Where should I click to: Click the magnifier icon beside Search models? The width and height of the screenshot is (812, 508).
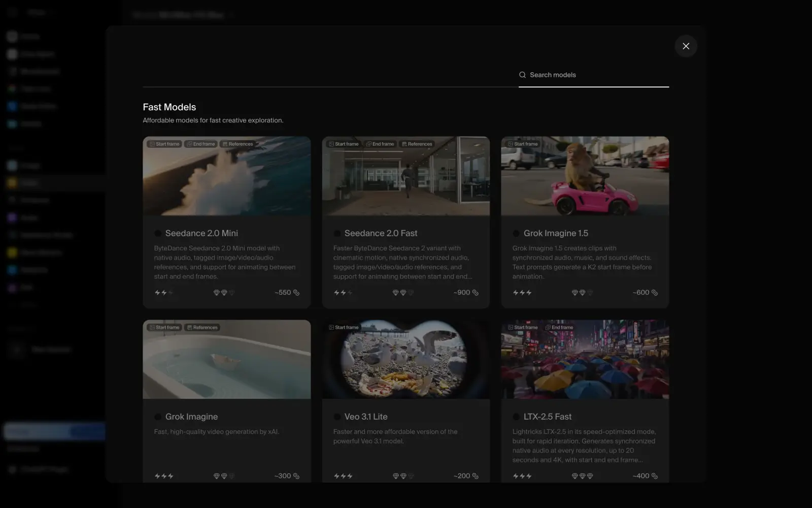tap(522, 75)
